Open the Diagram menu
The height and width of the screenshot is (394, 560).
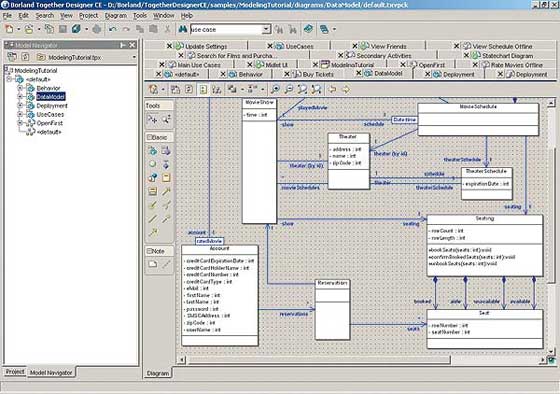115,16
